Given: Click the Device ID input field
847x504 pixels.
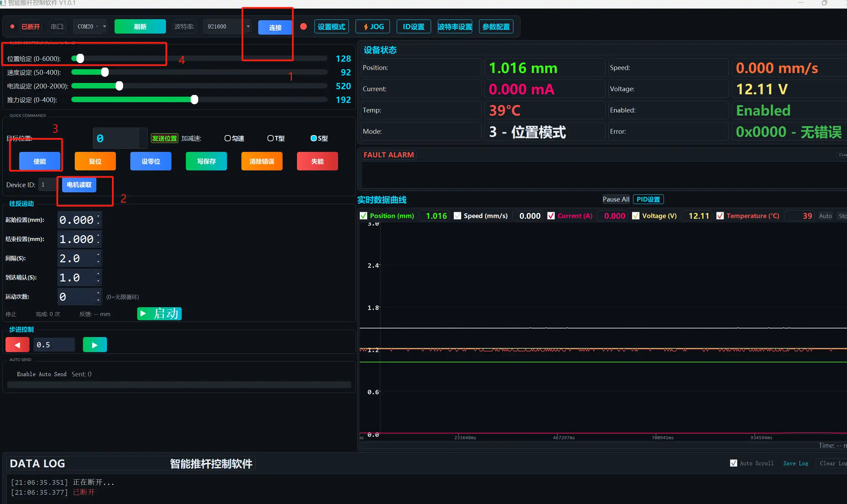Looking at the screenshot, I should [x=47, y=185].
